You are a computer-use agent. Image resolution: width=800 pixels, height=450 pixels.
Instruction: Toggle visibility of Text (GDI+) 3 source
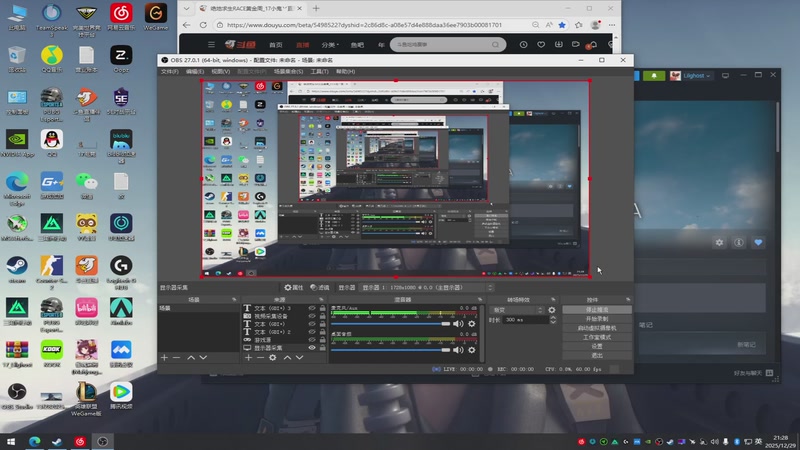[x=312, y=308]
